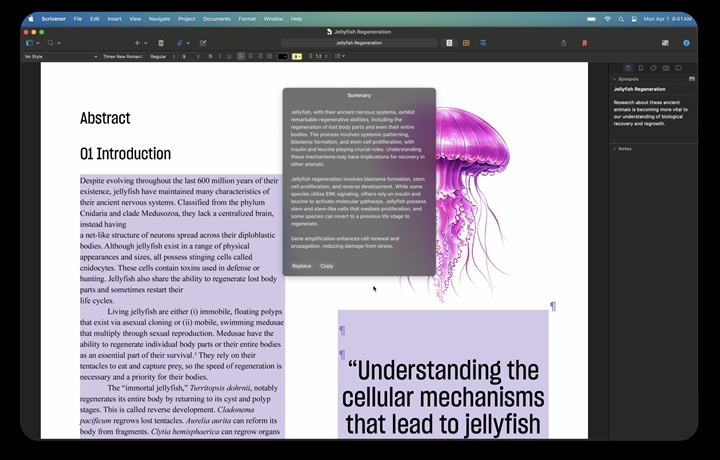The width and height of the screenshot is (720, 460).
Task: Toggle bold formatting
Action: [x=209, y=56]
